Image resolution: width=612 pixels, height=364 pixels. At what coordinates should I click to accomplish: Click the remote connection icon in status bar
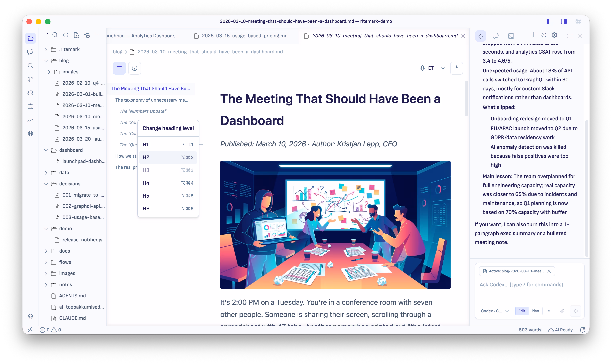pyautogui.click(x=30, y=330)
